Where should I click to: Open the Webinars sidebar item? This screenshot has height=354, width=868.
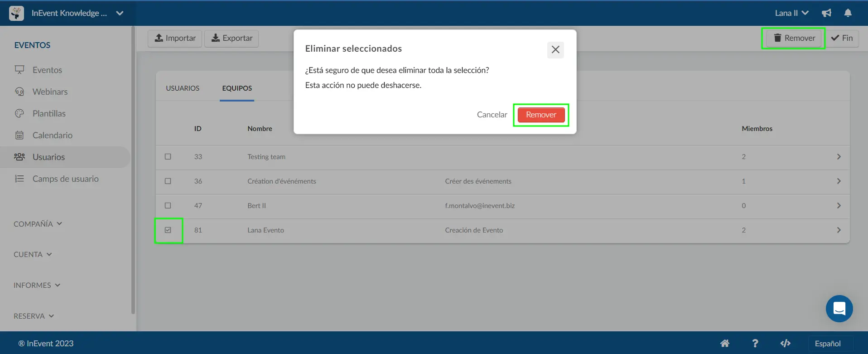[50, 92]
